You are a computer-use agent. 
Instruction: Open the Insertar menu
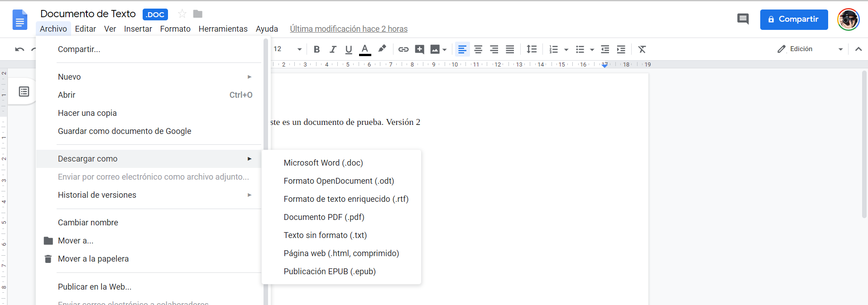point(138,29)
